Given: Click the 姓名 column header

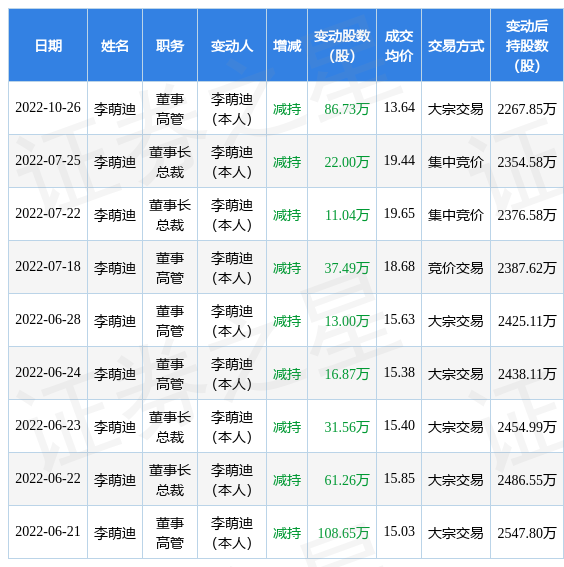Looking at the screenshot, I should tap(115, 46).
